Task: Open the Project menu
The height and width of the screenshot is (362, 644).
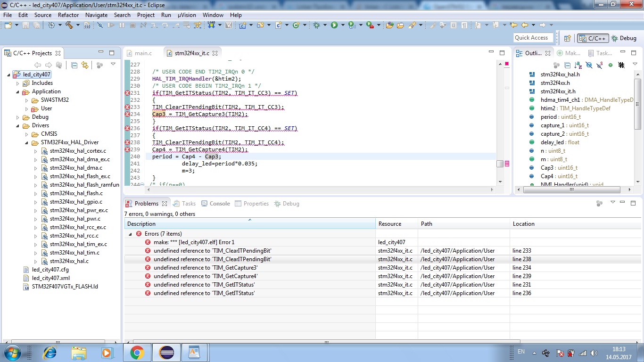Action: (146, 15)
